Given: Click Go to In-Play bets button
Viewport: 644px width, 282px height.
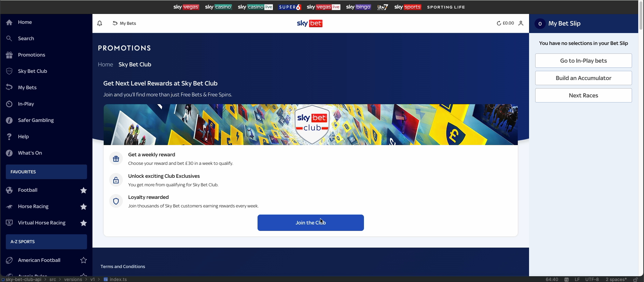Looking at the screenshot, I should pyautogui.click(x=583, y=61).
